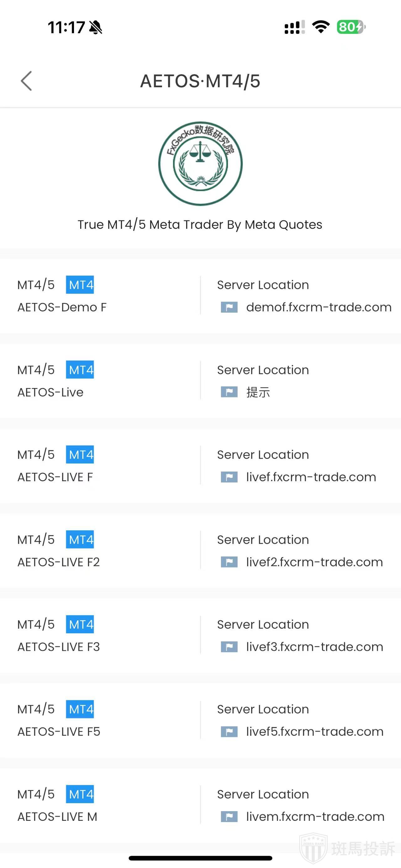The image size is (401, 868).
Task: Tap the MT4 badge for AETOS-Live
Action: click(x=80, y=370)
